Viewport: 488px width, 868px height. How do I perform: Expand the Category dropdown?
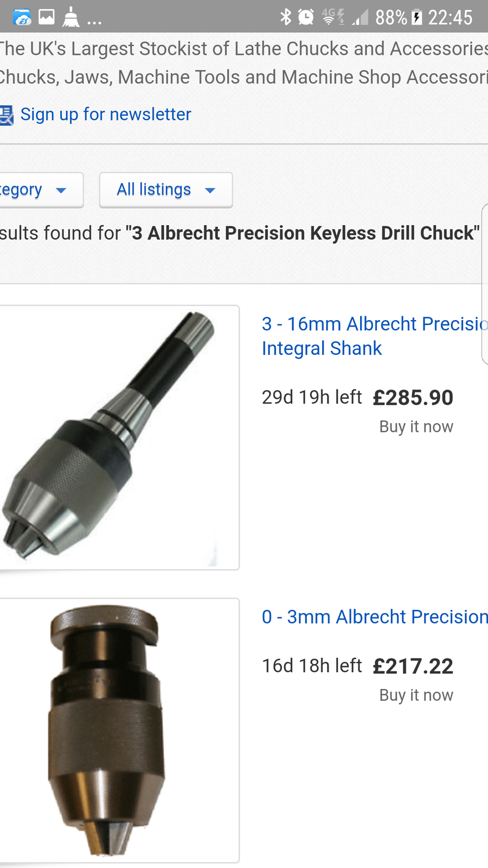tap(38, 190)
